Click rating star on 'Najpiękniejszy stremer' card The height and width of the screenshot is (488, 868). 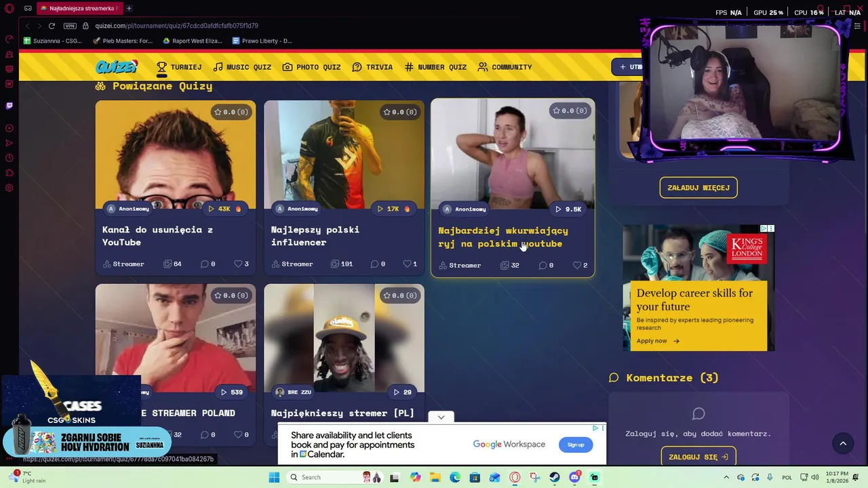387,296
